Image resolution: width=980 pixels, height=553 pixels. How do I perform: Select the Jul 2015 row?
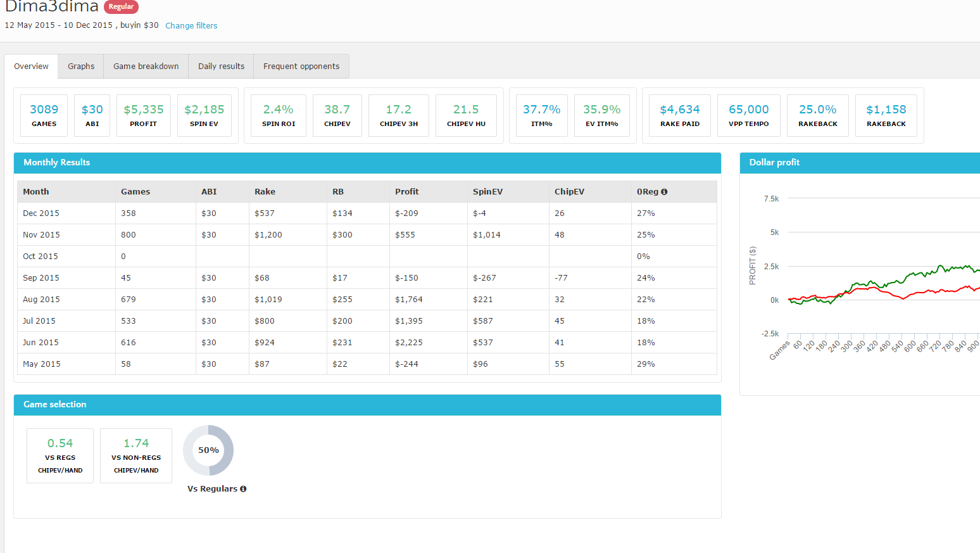(x=367, y=321)
